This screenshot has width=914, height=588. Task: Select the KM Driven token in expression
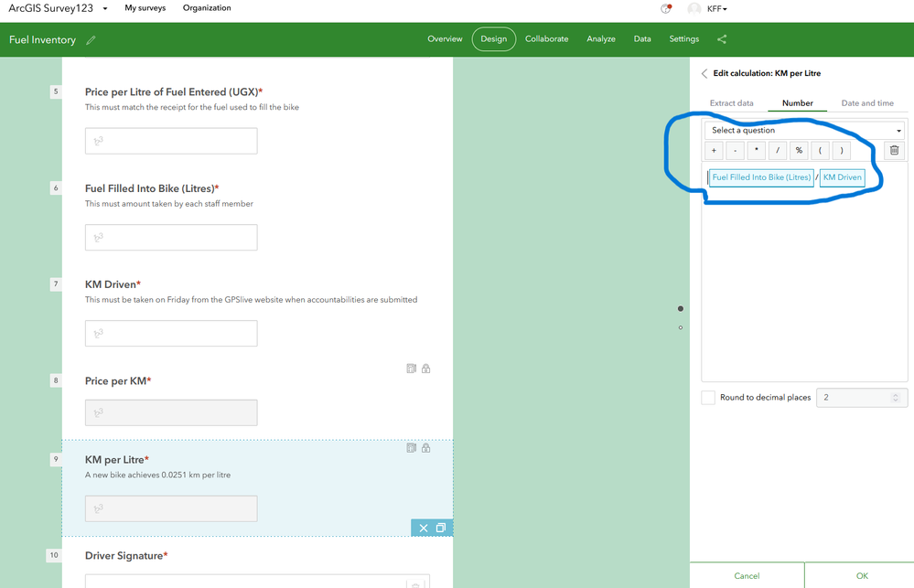[843, 177]
